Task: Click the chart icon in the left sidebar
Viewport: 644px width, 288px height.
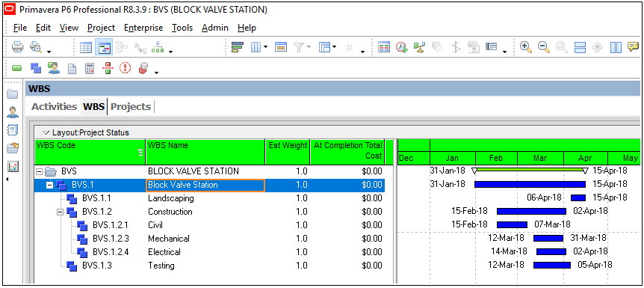Action: [13, 166]
